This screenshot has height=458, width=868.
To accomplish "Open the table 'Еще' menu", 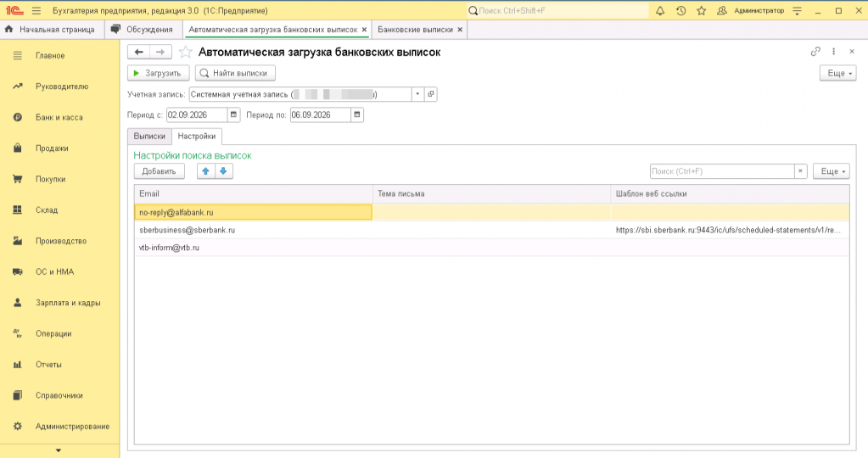I will [831, 171].
